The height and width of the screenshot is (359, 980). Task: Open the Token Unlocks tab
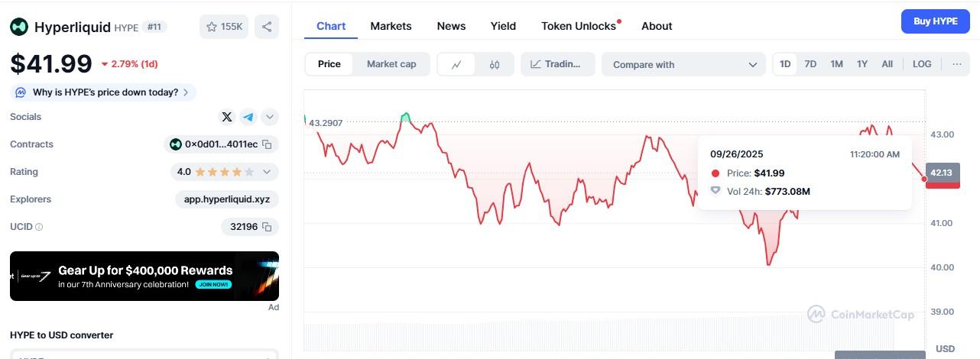click(x=579, y=26)
